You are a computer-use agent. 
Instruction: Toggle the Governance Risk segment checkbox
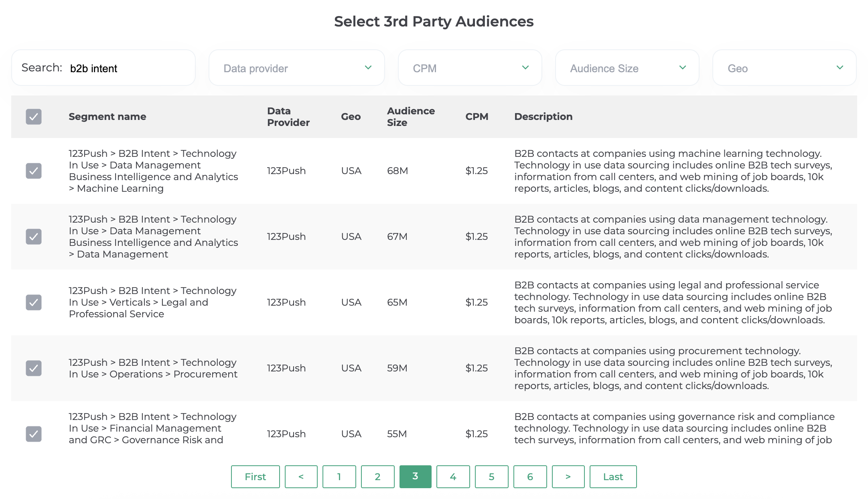coord(34,434)
